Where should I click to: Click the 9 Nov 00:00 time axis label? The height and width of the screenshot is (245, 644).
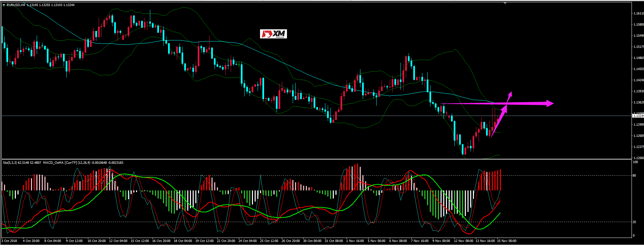pos(441,241)
